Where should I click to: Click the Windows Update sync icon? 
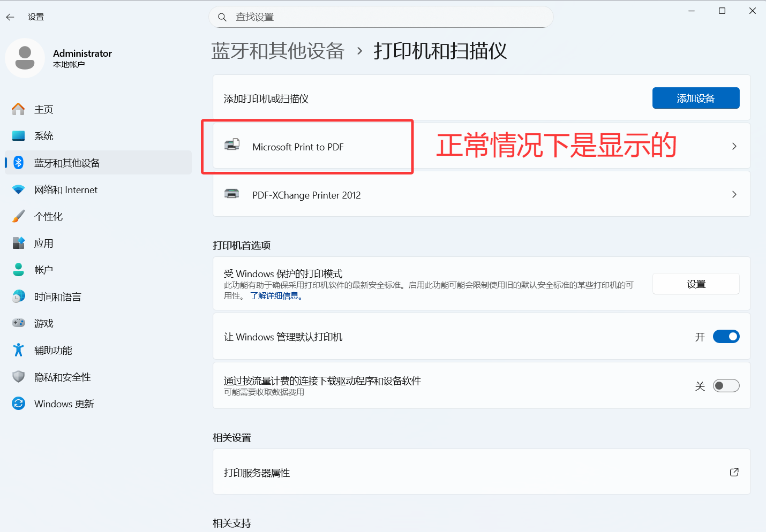(x=18, y=404)
